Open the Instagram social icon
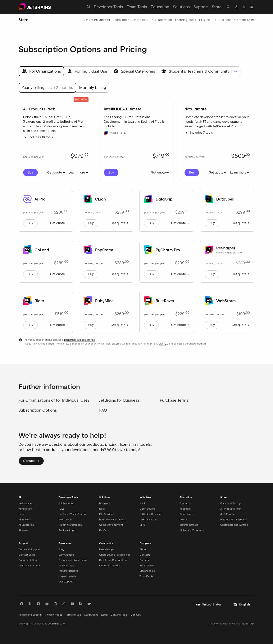The width and height of the screenshot is (273, 644). 55,604
